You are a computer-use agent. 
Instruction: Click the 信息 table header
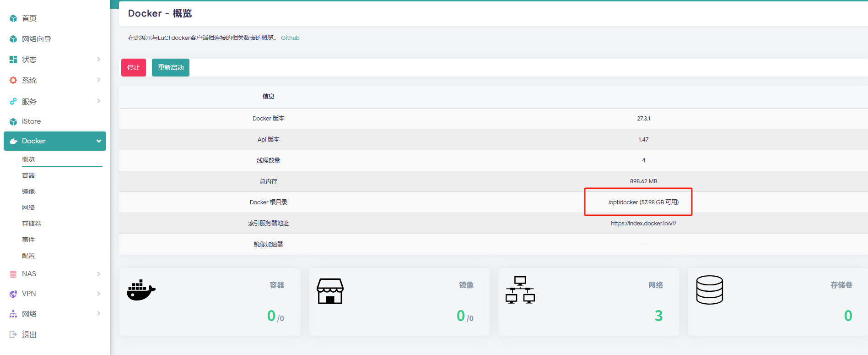tap(269, 96)
